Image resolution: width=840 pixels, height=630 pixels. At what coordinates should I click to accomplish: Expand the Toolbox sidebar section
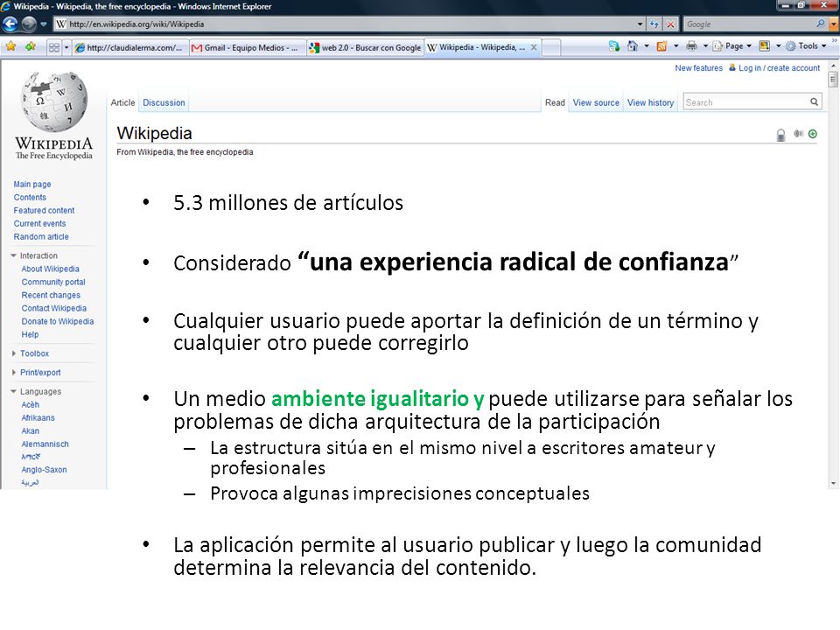[x=31, y=353]
